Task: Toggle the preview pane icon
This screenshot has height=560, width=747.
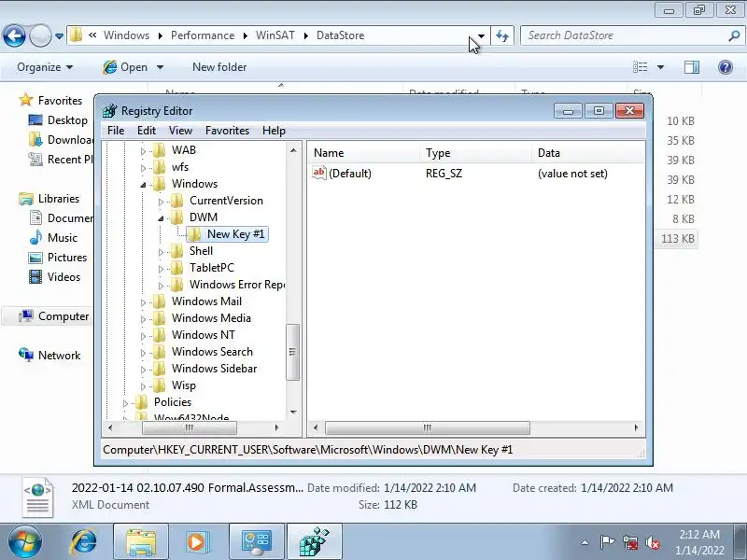Action: [x=692, y=67]
